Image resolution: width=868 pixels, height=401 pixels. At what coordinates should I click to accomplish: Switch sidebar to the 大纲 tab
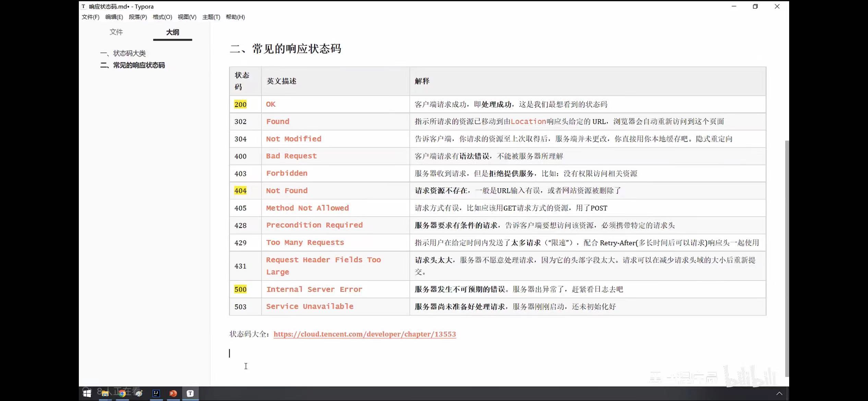[x=173, y=32]
